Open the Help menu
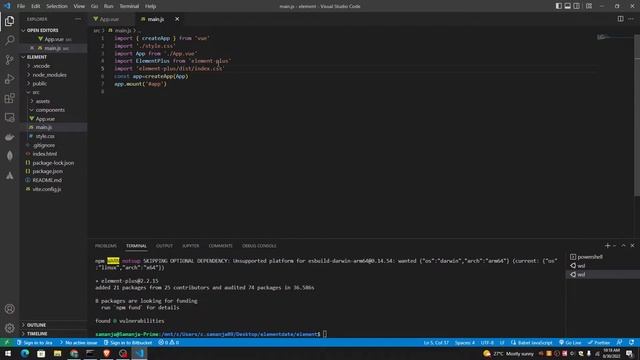Viewport: 640px width, 360px height. 150,6
